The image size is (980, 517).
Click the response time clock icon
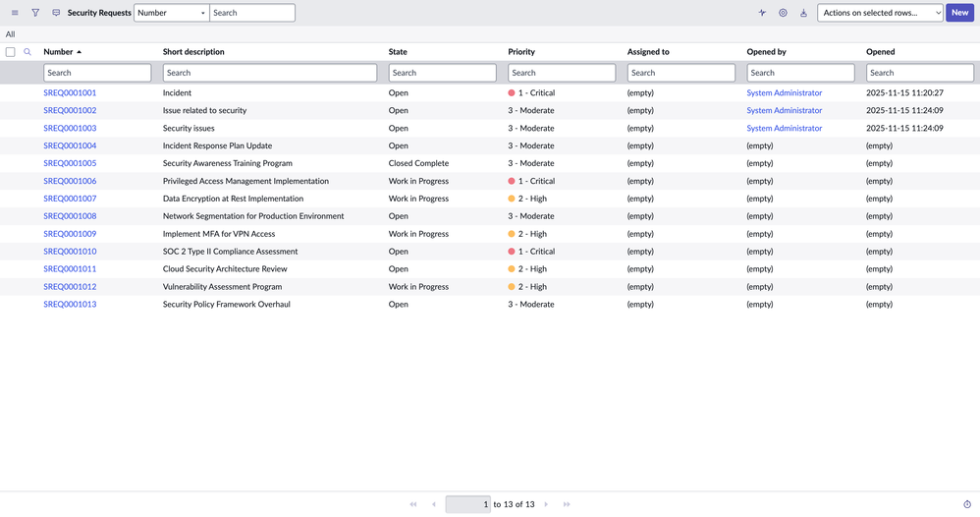[x=967, y=504]
